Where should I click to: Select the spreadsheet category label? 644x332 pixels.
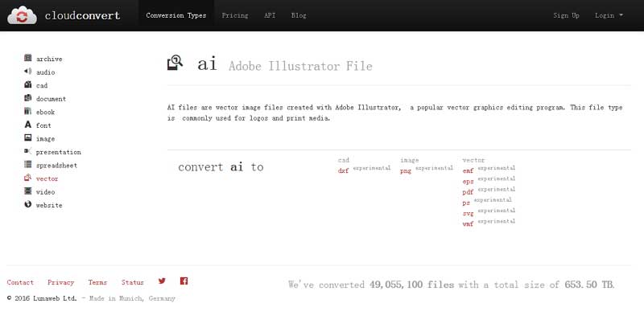tap(56, 166)
